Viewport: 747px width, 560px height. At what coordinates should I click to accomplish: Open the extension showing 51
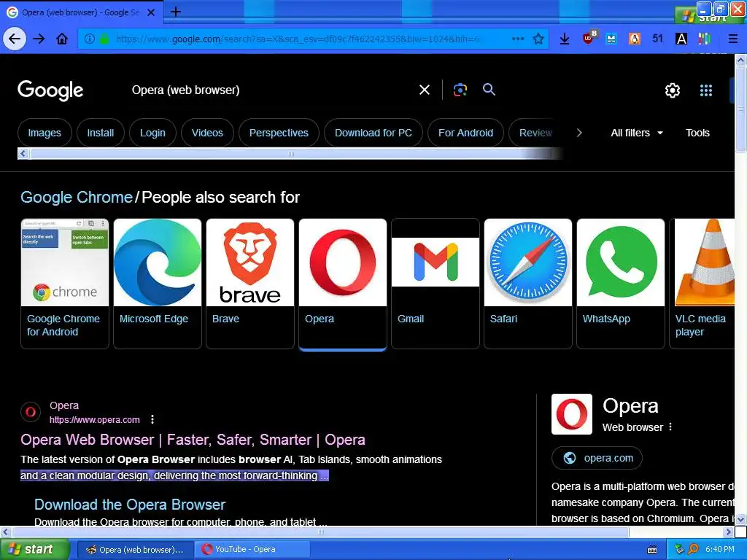[657, 39]
